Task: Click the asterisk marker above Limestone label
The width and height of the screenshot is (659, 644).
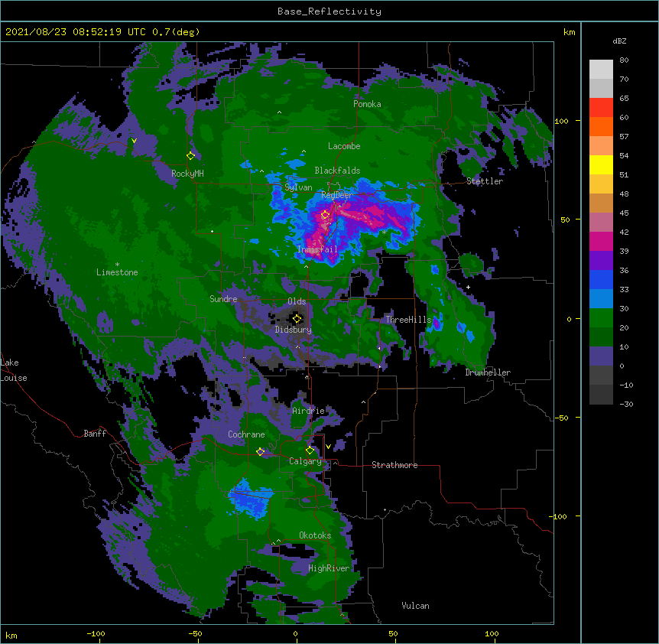Action: [x=117, y=265]
